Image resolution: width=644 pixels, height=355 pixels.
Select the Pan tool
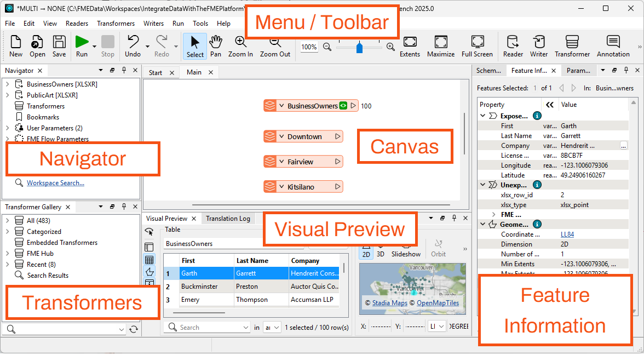(x=216, y=46)
